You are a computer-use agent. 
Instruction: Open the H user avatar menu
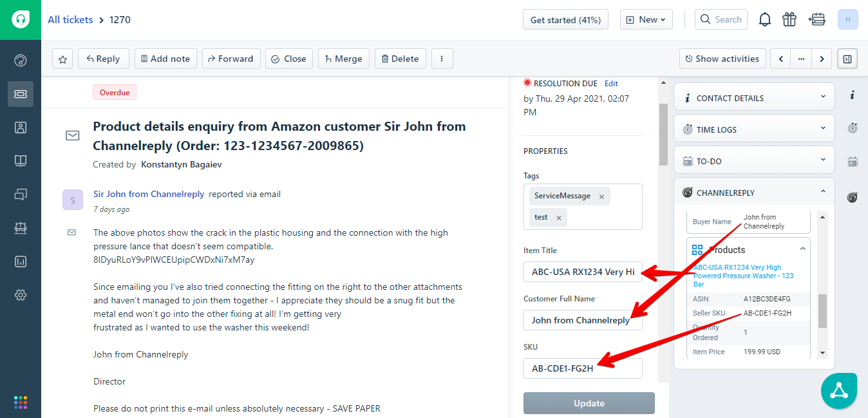point(847,19)
